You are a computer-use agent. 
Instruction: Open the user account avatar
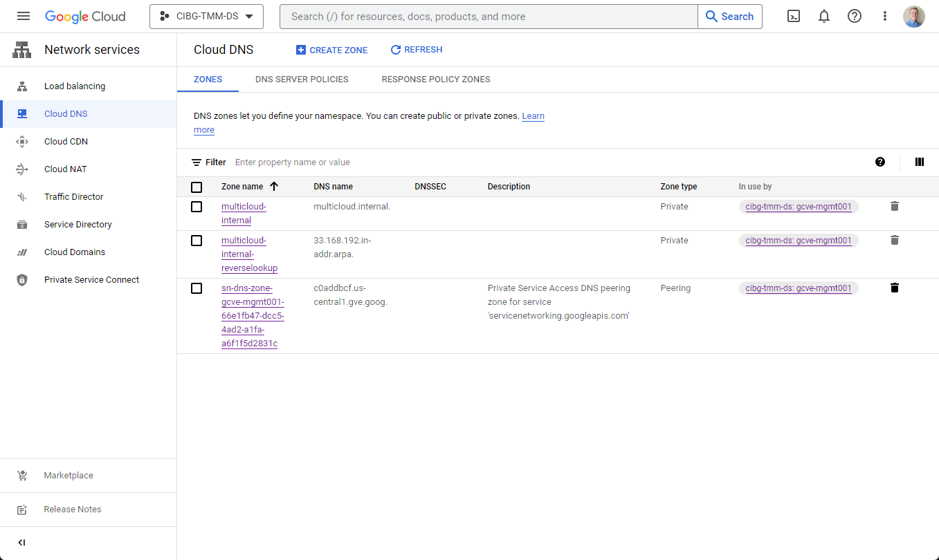[914, 16]
